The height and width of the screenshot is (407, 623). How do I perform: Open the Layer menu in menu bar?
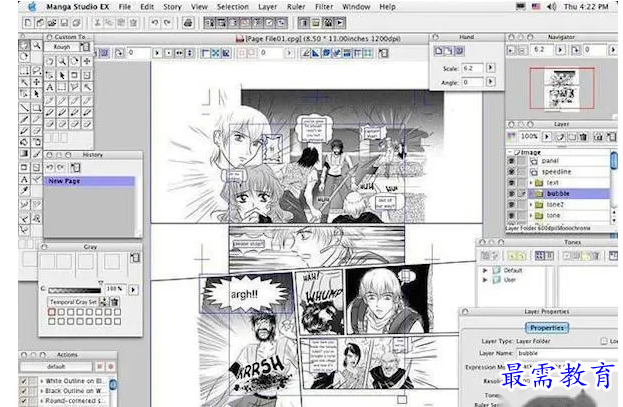pyautogui.click(x=267, y=7)
